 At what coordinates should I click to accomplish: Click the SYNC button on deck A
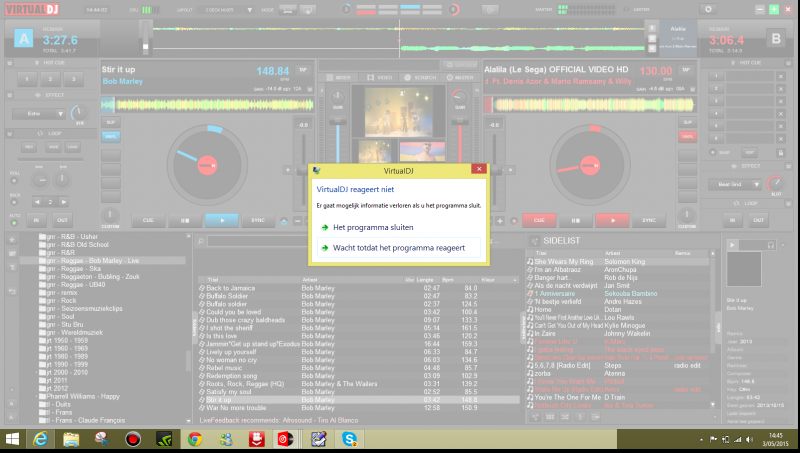click(x=258, y=220)
